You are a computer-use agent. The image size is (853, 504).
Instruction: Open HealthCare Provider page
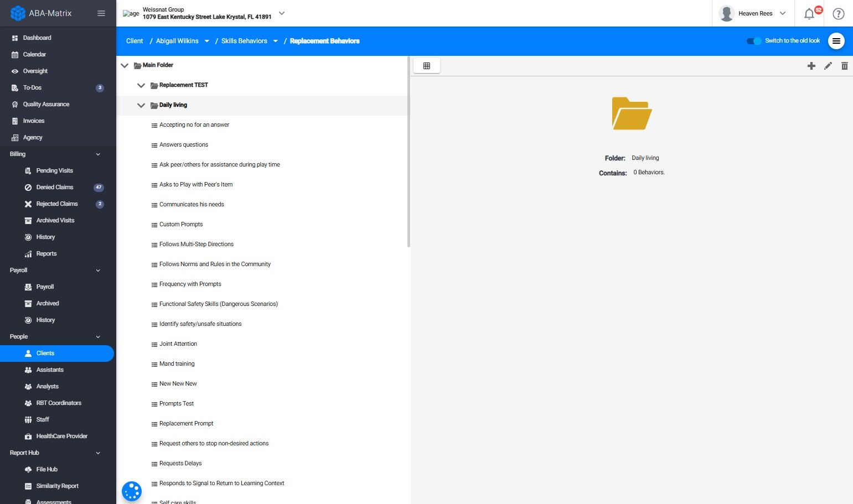point(62,436)
